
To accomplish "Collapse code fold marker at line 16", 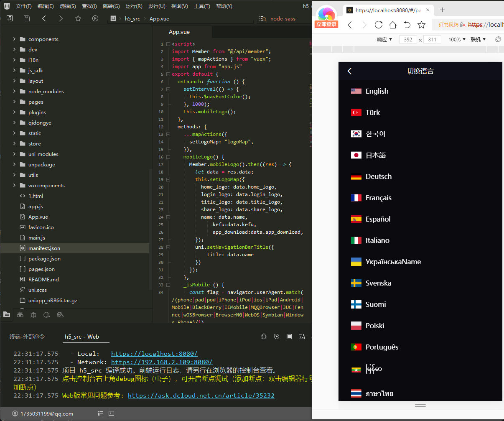I will click(168, 157).
